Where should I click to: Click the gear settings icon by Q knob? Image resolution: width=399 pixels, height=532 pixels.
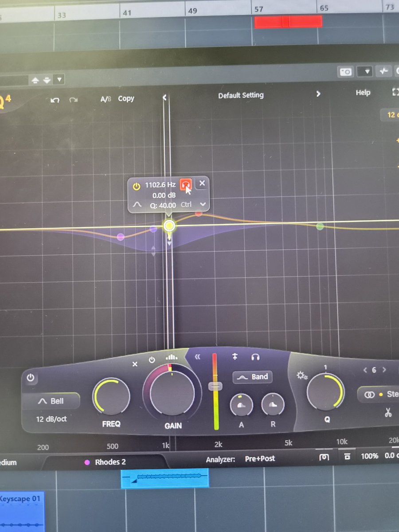coord(302,376)
